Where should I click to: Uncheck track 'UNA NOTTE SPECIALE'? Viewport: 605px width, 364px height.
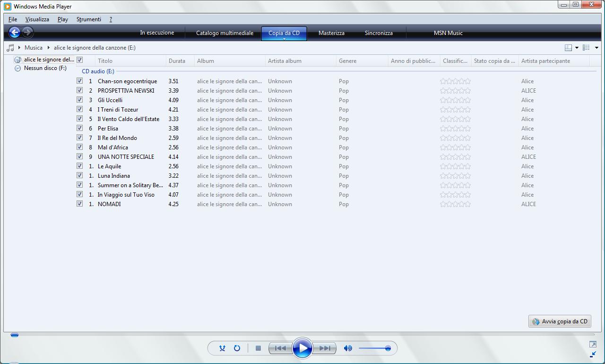coord(79,156)
